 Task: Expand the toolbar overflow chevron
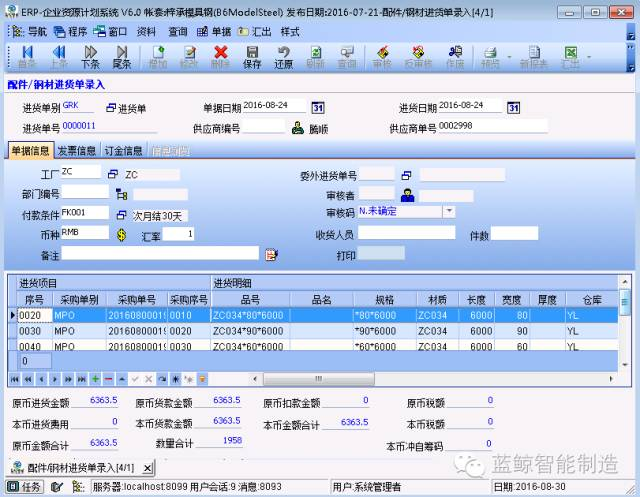point(631,67)
